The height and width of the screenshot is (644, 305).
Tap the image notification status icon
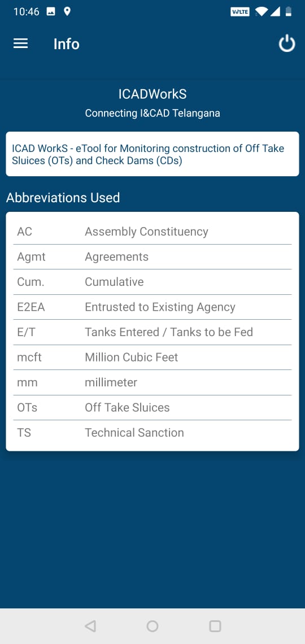[51, 11]
